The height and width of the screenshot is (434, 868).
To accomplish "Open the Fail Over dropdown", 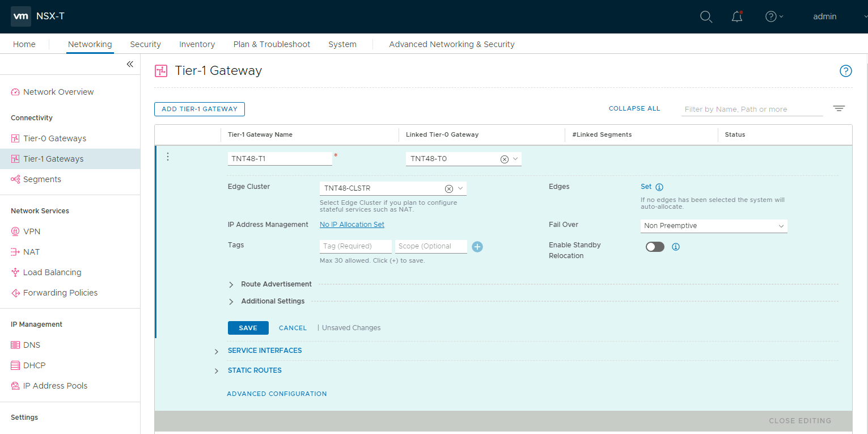I will (714, 226).
